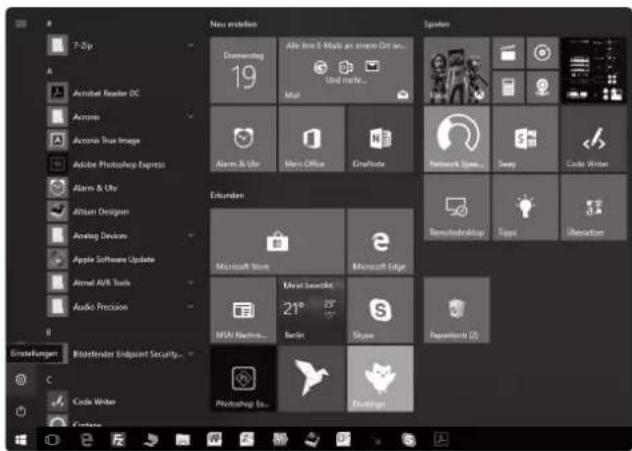Open the Camera webcam small tile
The width and height of the screenshot is (632, 451).
pos(543,87)
